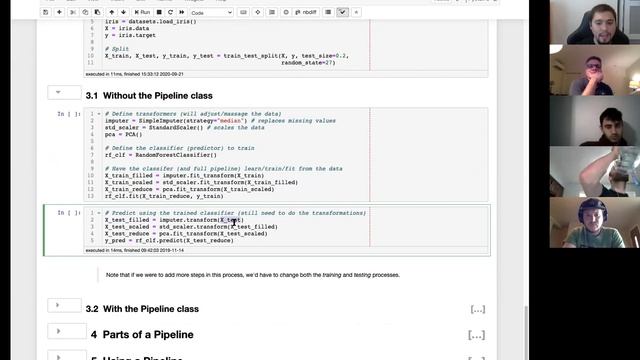Click the y_pred = rf_clf.predict line
The image size is (640, 360).
169,241
